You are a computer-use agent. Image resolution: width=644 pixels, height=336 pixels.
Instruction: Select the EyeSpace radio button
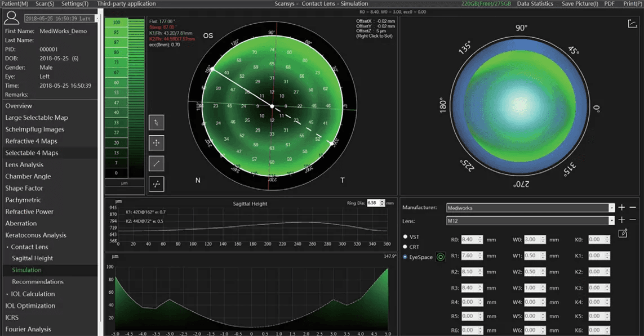point(406,257)
